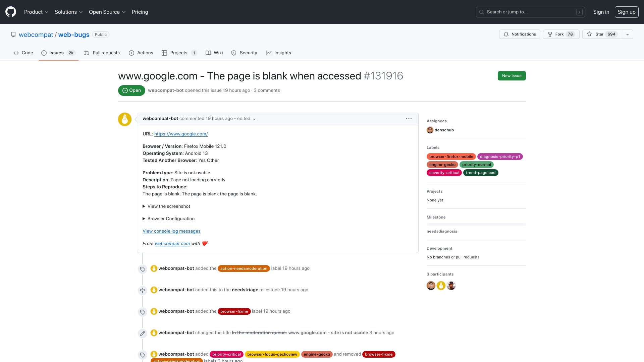Click the needsdiagnosis milestone link
The image size is (644, 362).
point(442,232)
